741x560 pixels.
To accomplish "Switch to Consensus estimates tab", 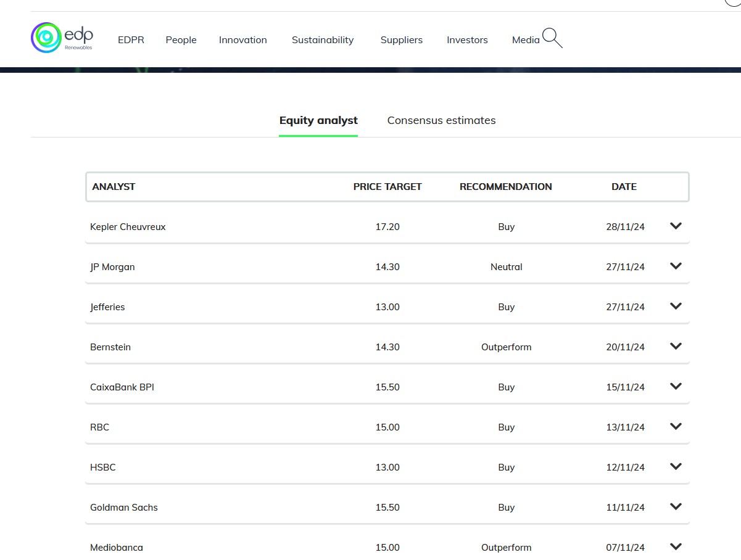I will coord(441,120).
